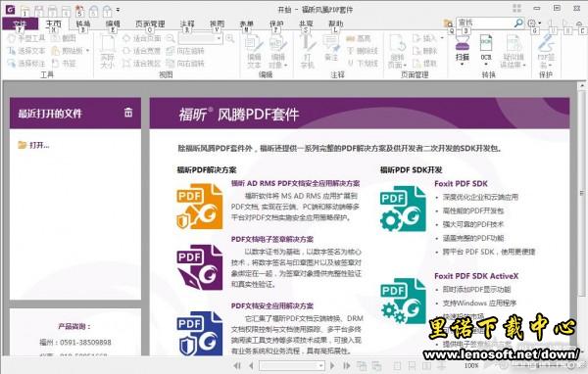Click the teal Foxit PDF SDK gear icon

point(403,210)
